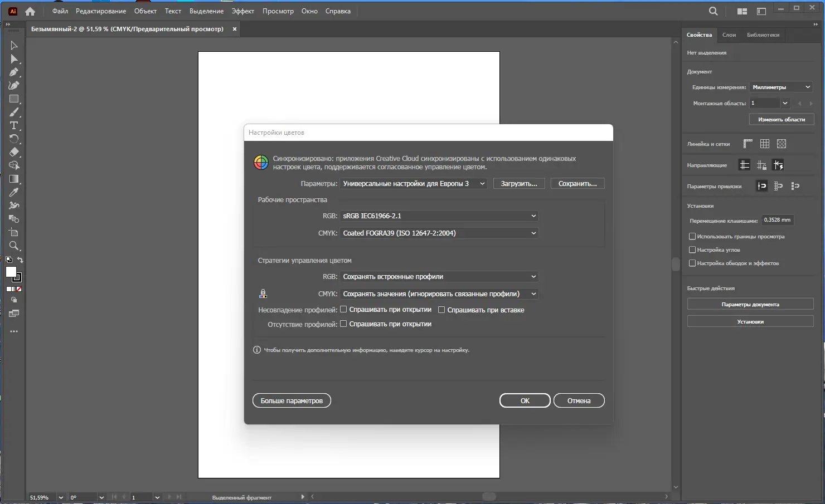Open the Arrange Documents icon
Viewport: 825px width, 504px height.
pos(742,11)
